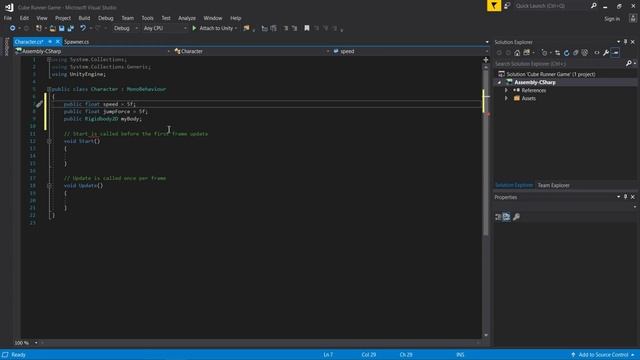640x360 pixels.
Task: Toggle Preview Selected Items in Solution Explorer
Action: click(616, 53)
